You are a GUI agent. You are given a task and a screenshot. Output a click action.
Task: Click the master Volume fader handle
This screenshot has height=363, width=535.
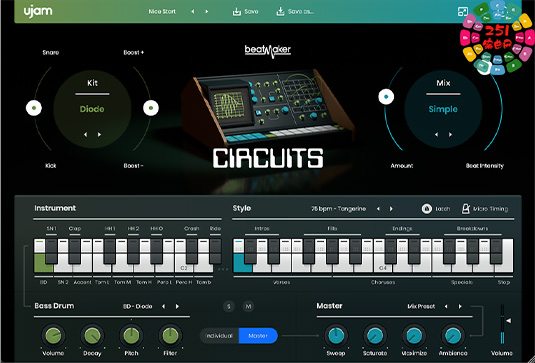pos(508,321)
